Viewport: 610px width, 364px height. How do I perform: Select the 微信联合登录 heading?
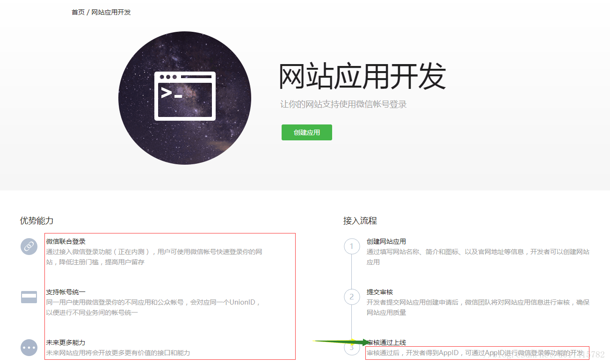pyautogui.click(x=66, y=241)
